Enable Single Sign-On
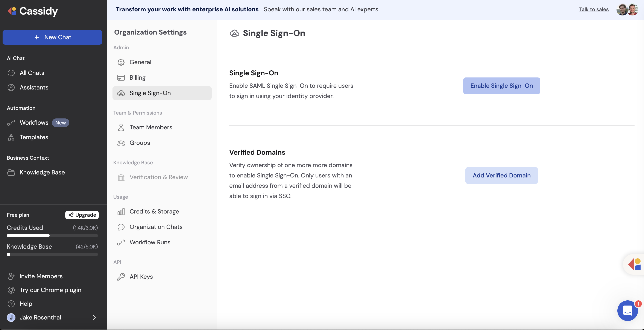This screenshot has width=644, height=330. tap(501, 86)
